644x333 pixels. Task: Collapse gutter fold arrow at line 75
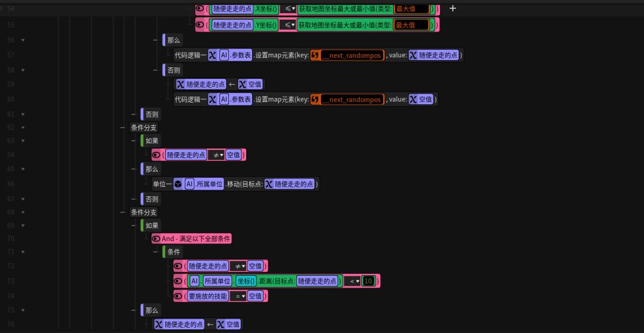(23, 310)
